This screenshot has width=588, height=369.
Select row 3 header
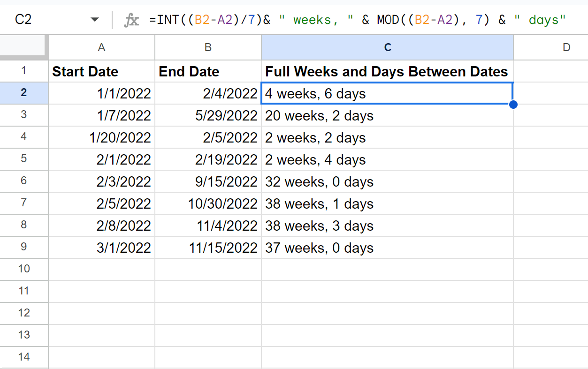pyautogui.click(x=24, y=115)
